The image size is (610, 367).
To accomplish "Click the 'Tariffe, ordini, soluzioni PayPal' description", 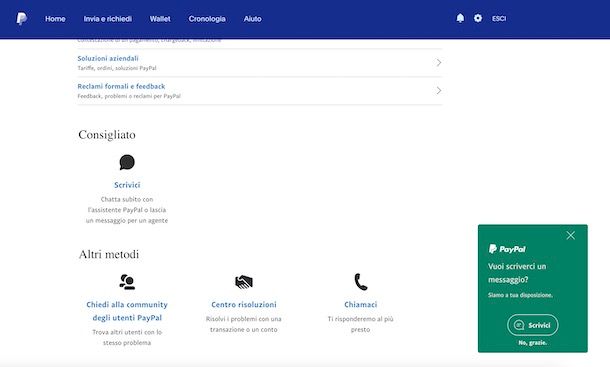I will pos(117,68).
